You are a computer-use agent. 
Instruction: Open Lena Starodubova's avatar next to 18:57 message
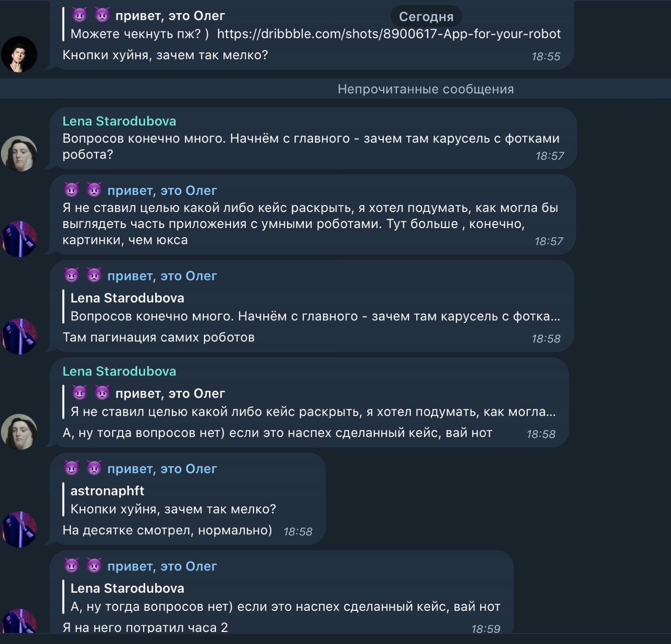[x=19, y=154]
